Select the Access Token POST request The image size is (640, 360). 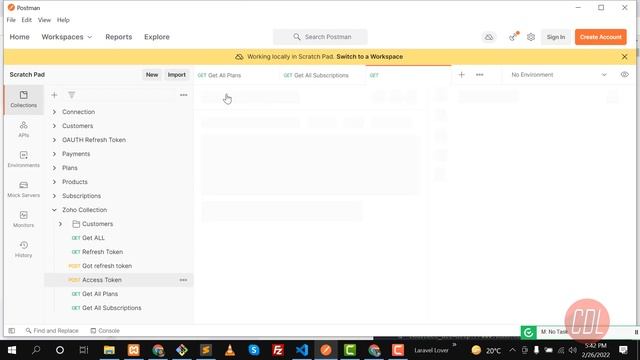pyautogui.click(x=118, y=280)
